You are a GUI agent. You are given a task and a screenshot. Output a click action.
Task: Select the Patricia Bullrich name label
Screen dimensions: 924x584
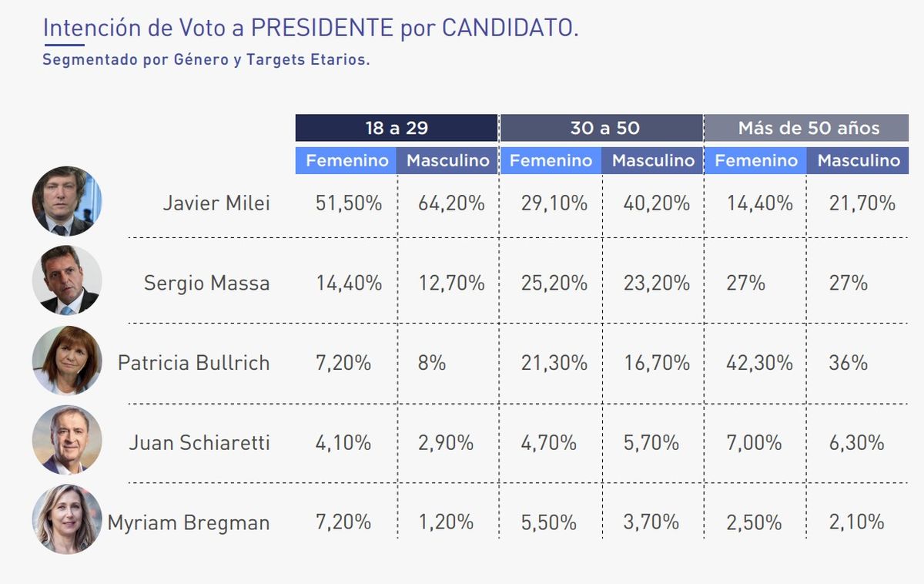[x=193, y=363]
